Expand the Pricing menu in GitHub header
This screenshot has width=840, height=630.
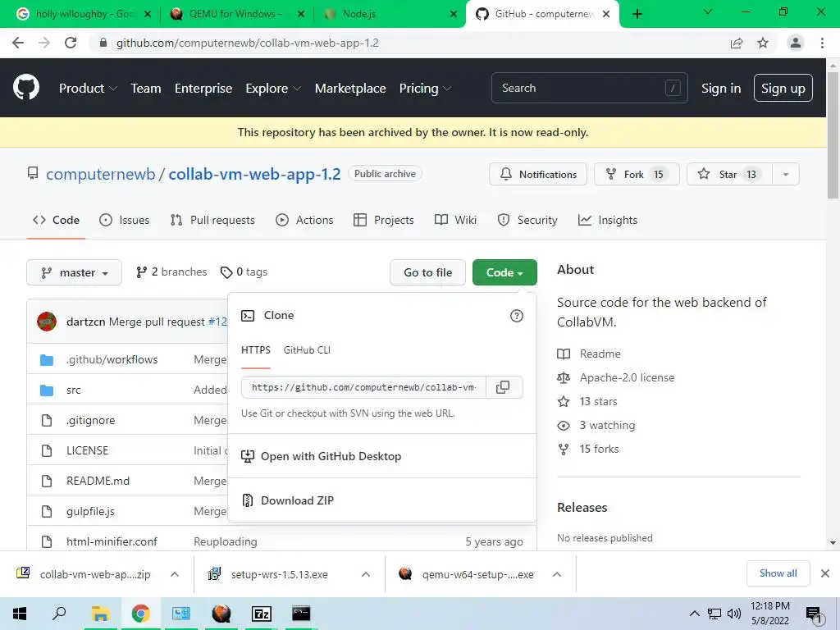point(425,89)
